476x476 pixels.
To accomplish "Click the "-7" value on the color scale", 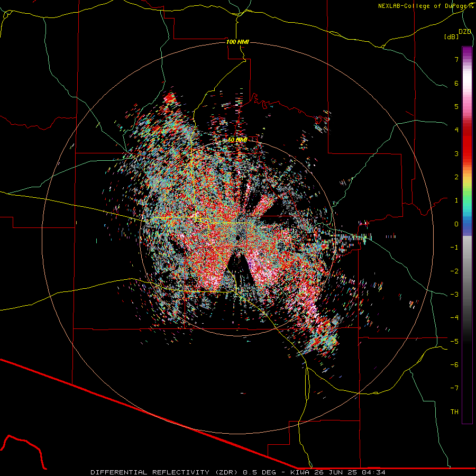I will [454, 388].
